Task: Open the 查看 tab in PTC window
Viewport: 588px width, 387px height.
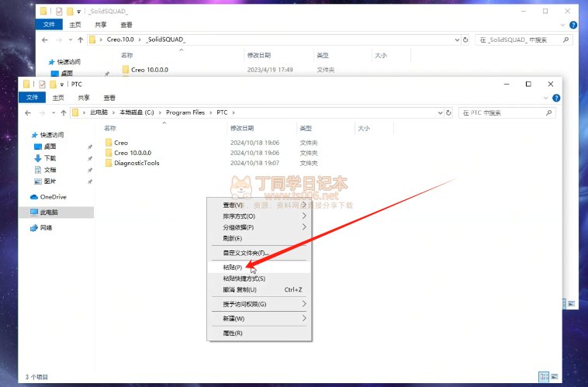Action: (x=109, y=98)
